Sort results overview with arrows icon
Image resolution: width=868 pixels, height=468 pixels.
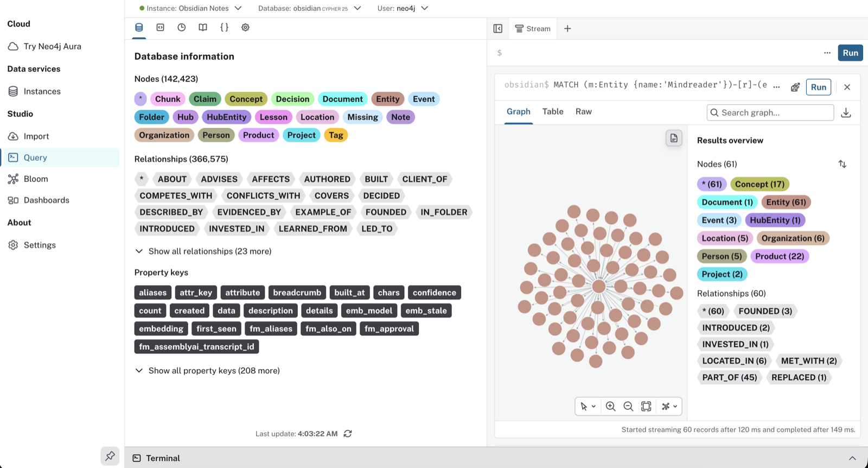coord(842,164)
